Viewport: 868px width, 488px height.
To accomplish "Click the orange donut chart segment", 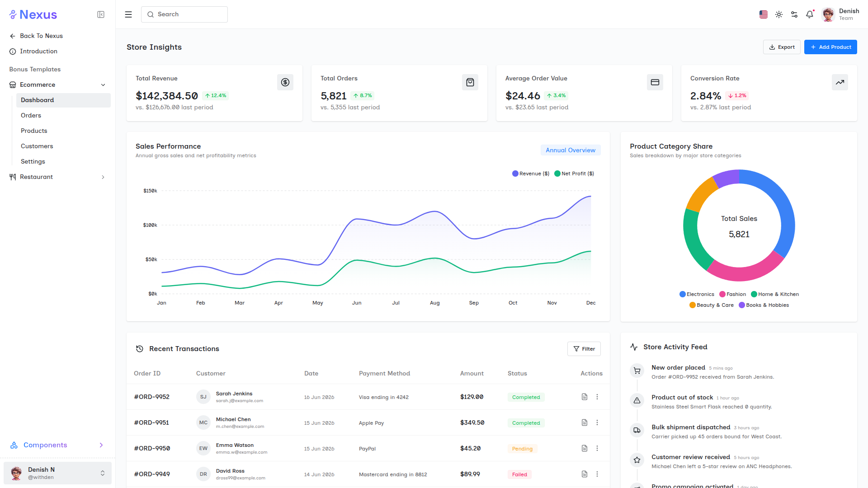I will coord(701,194).
